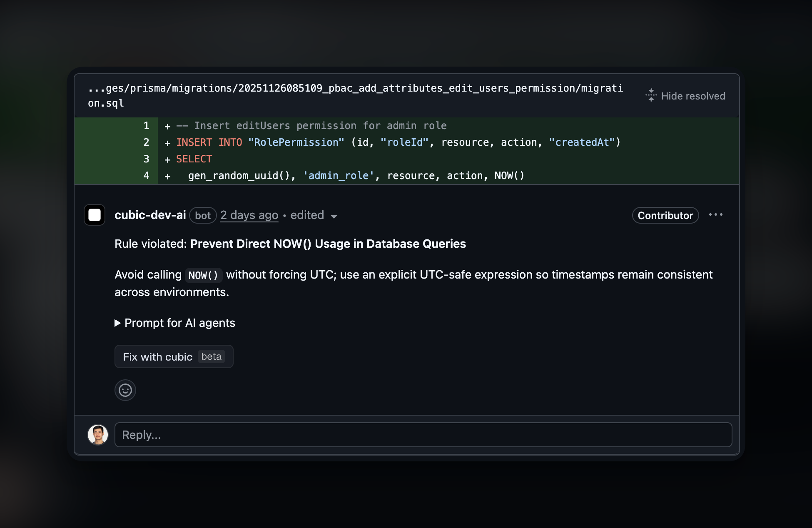The height and width of the screenshot is (528, 812).
Task: Click the beta tag on Fix with cubic
Action: click(x=212, y=356)
